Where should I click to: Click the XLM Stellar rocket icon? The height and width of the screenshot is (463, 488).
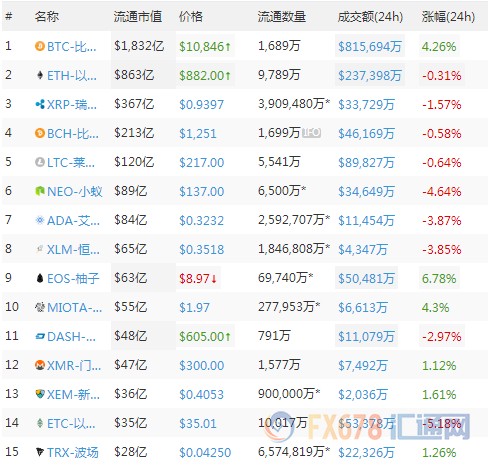(40, 249)
